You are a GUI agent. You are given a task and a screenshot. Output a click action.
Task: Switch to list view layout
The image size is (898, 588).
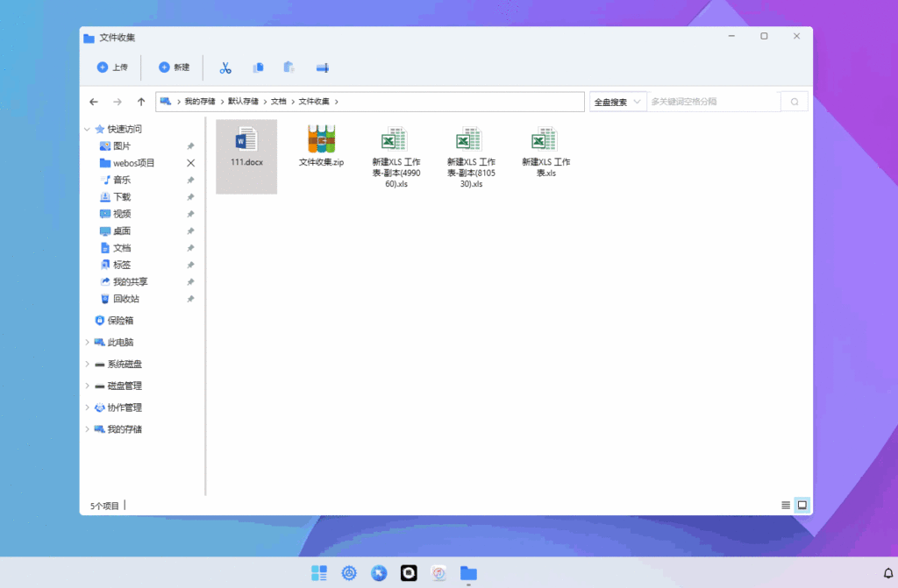(x=785, y=505)
